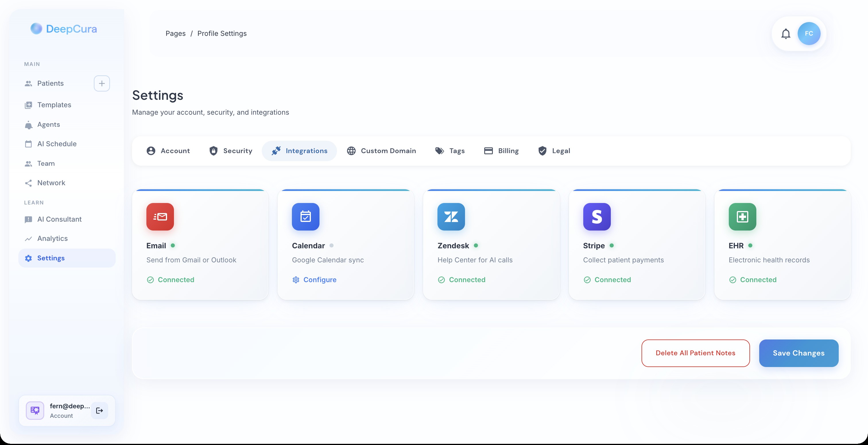Image resolution: width=868 pixels, height=445 pixels.
Task: Open the Billing tab
Action: tap(501, 151)
